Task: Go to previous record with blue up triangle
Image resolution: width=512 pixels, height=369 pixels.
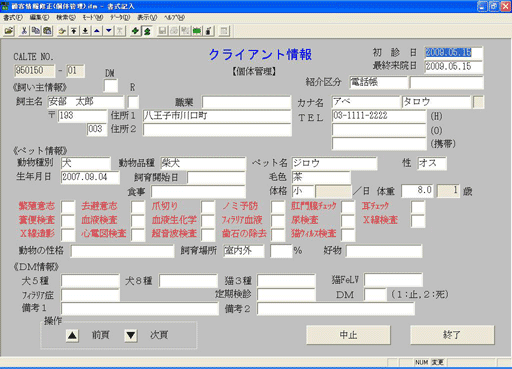Action: tap(97, 31)
